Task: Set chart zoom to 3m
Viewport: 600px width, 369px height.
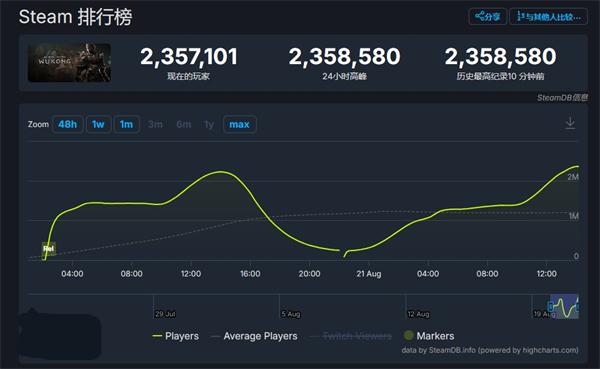Action: point(155,124)
